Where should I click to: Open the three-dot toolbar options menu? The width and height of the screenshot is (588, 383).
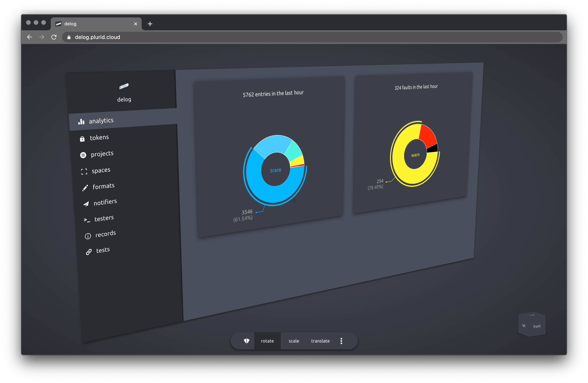click(x=341, y=341)
